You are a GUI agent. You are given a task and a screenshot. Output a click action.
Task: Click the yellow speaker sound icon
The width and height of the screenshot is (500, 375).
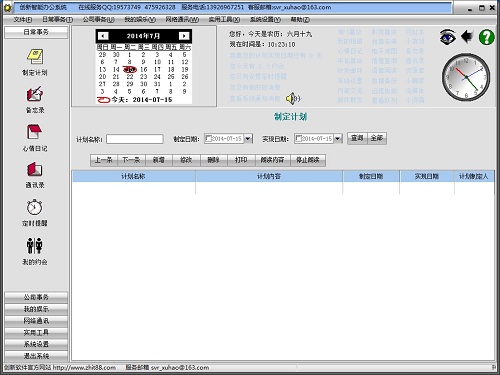pos(293,98)
